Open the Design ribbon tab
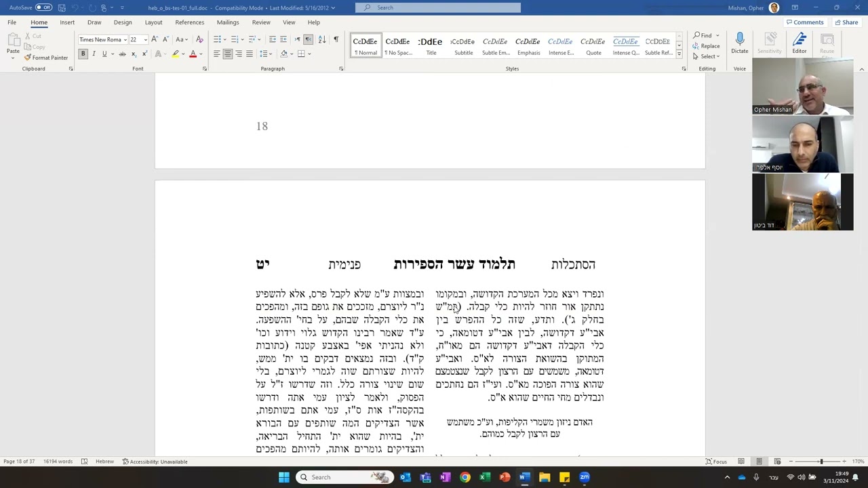Viewport: 868px width, 488px height. [x=123, y=22]
